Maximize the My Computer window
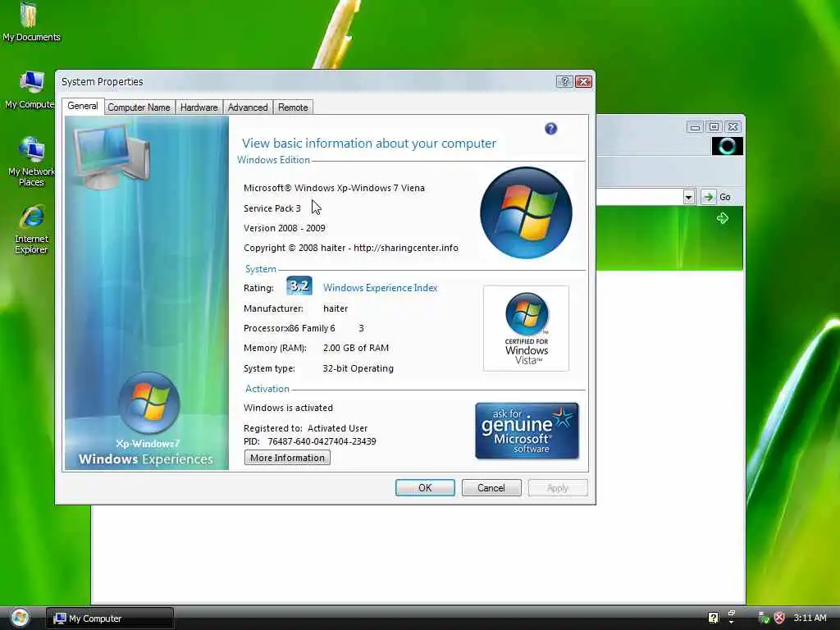The width and height of the screenshot is (840, 630). 714,127
